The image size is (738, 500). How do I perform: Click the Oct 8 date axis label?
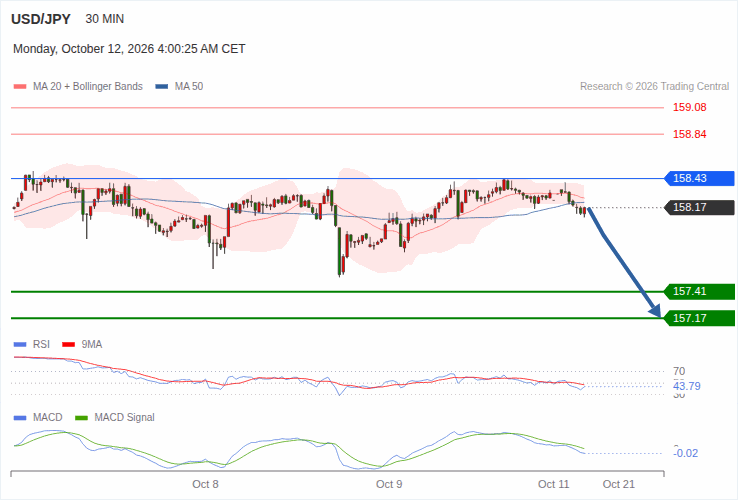[205, 484]
